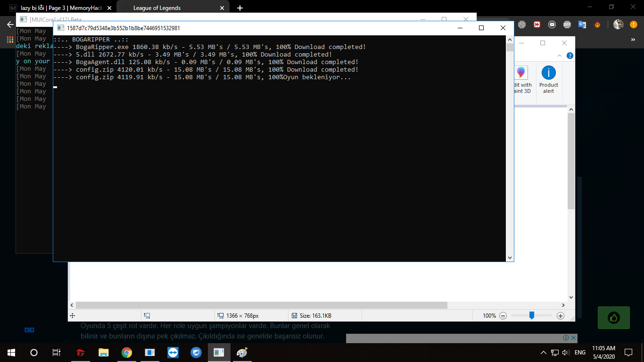Open the ABP Adblock Plus extension
The width and height of the screenshot is (644, 362).
tap(567, 25)
